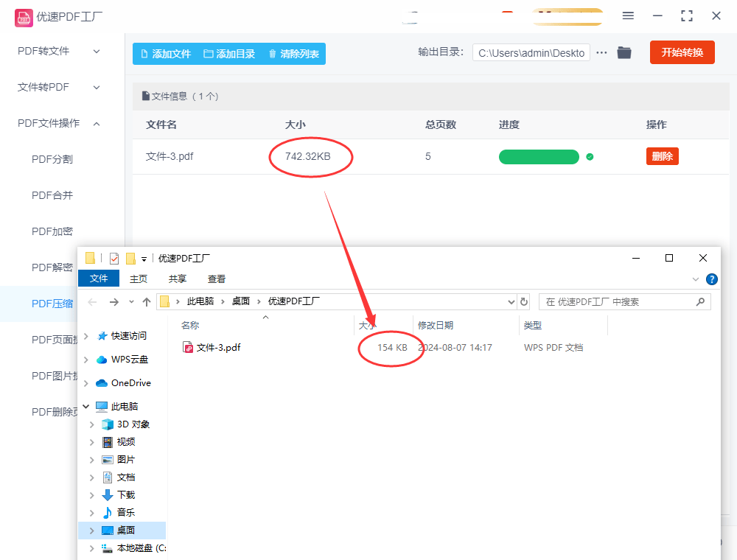Click green completed checkmark for 文件-3.pdf
This screenshot has width=737, height=560.
click(590, 157)
